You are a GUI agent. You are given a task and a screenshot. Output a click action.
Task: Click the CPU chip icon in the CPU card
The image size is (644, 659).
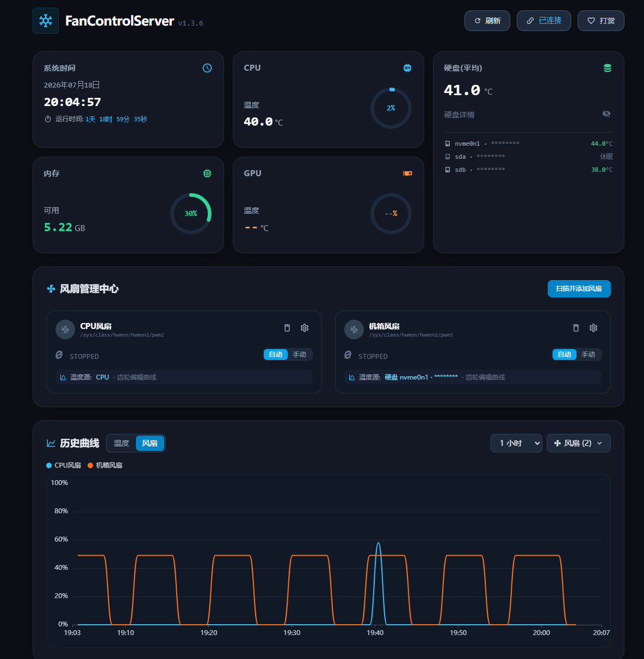click(x=407, y=68)
